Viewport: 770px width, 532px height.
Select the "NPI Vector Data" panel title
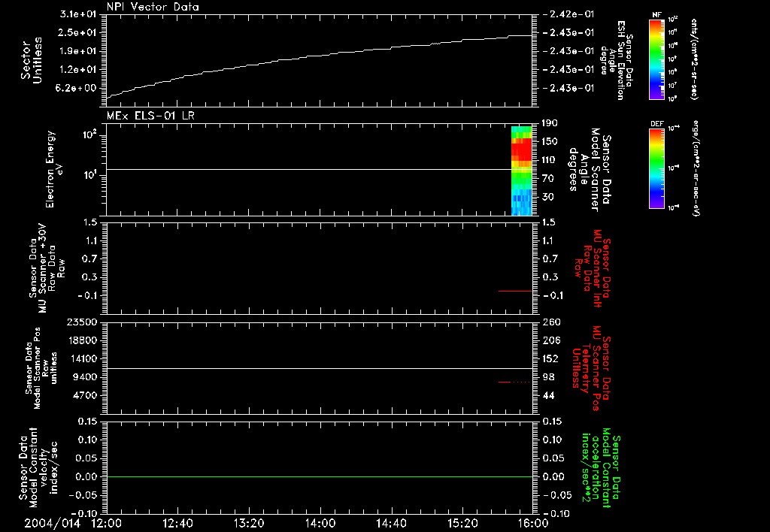(153, 7)
